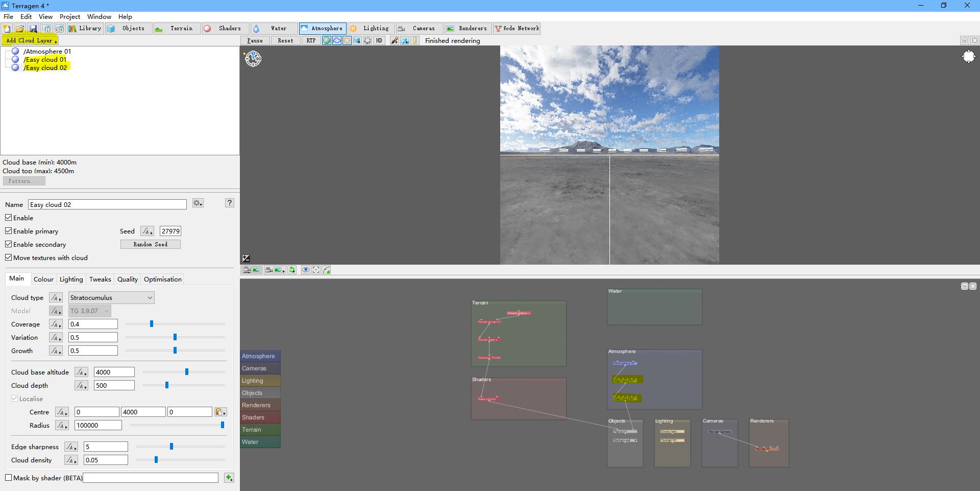
Task: Click the Random Seed button
Action: (150, 245)
